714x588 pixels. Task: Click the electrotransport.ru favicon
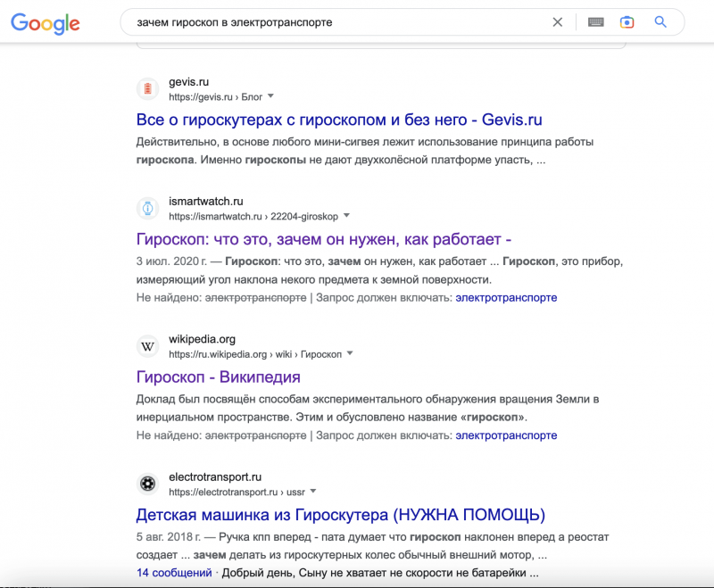[x=147, y=484]
